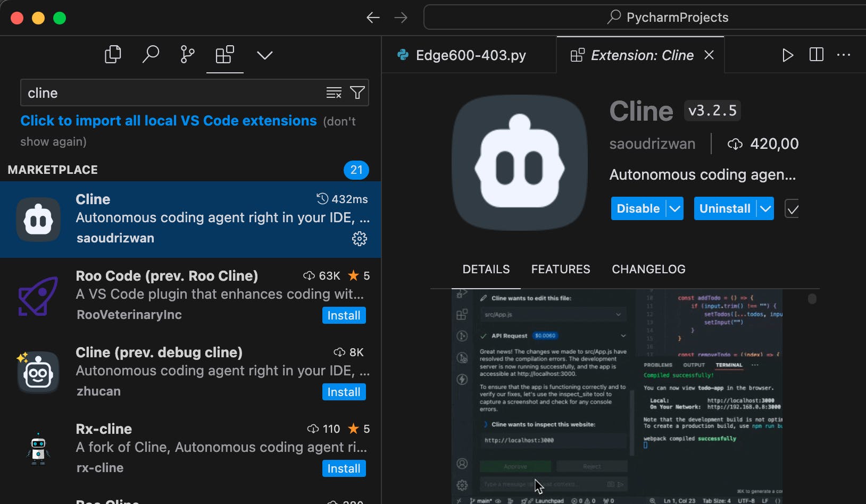
Task: Click the Rx-cline 110 download count
Action: click(323, 429)
